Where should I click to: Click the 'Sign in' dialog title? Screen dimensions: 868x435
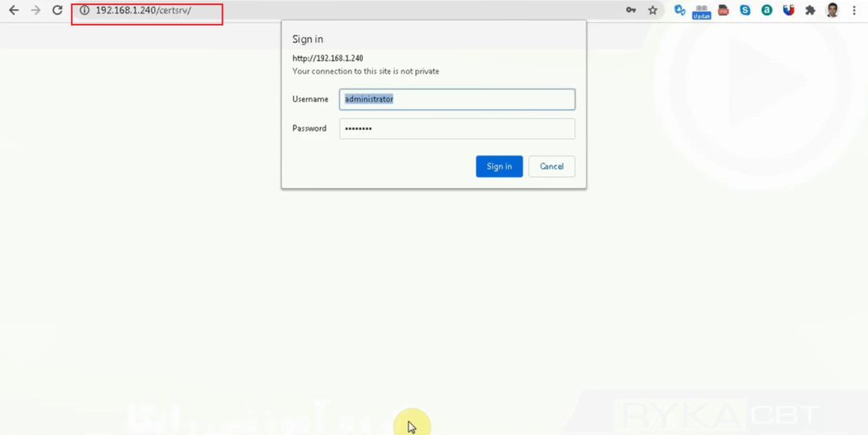pyautogui.click(x=308, y=39)
